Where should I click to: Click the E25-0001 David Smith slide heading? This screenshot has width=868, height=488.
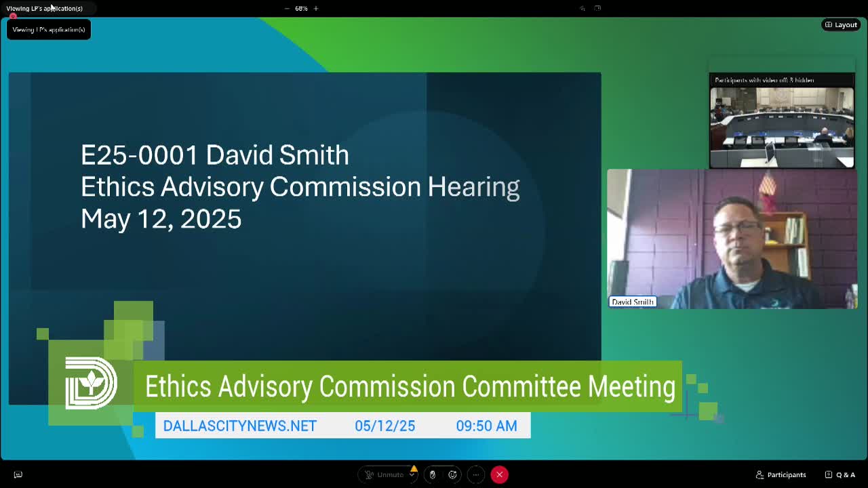pos(215,155)
